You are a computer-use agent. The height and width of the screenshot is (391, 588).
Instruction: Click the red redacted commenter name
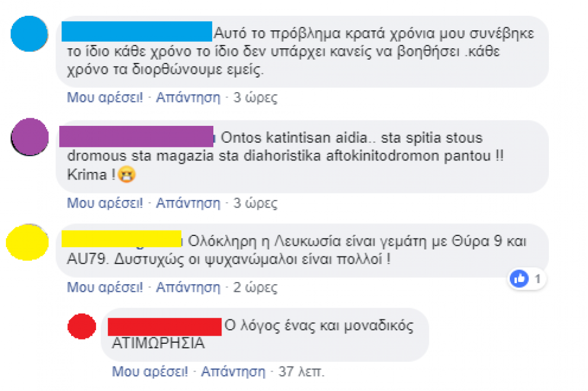(x=165, y=326)
